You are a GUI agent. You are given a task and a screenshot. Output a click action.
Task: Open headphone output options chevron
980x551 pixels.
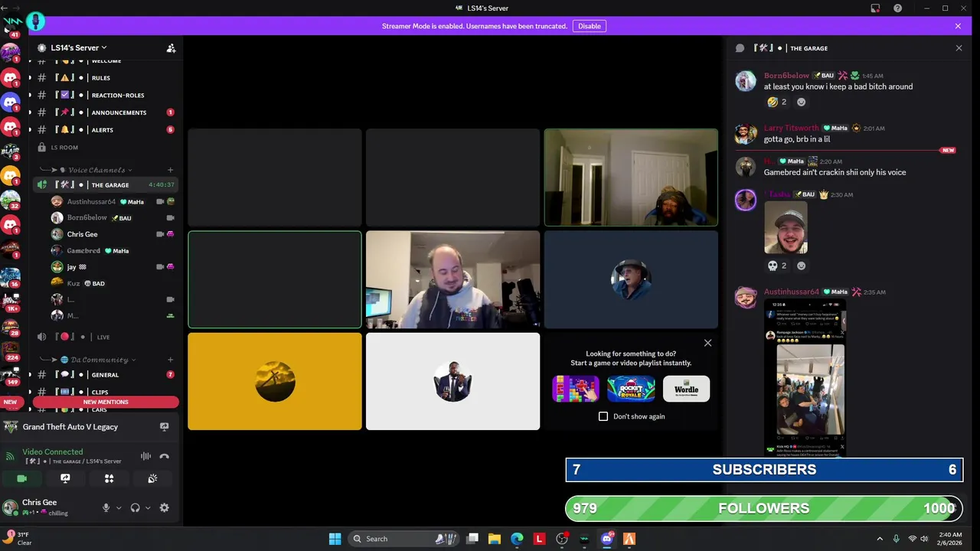point(148,507)
